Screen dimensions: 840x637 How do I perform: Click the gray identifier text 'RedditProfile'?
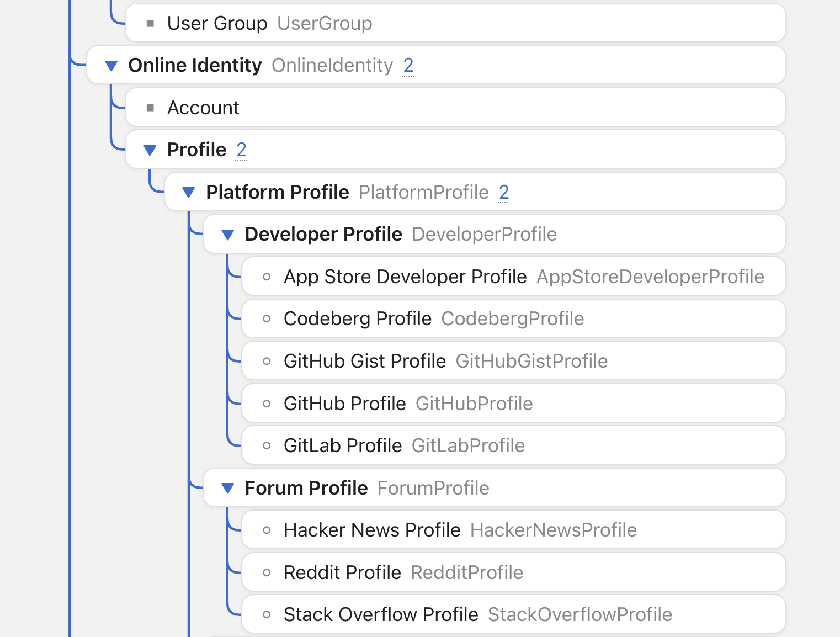[x=467, y=572]
